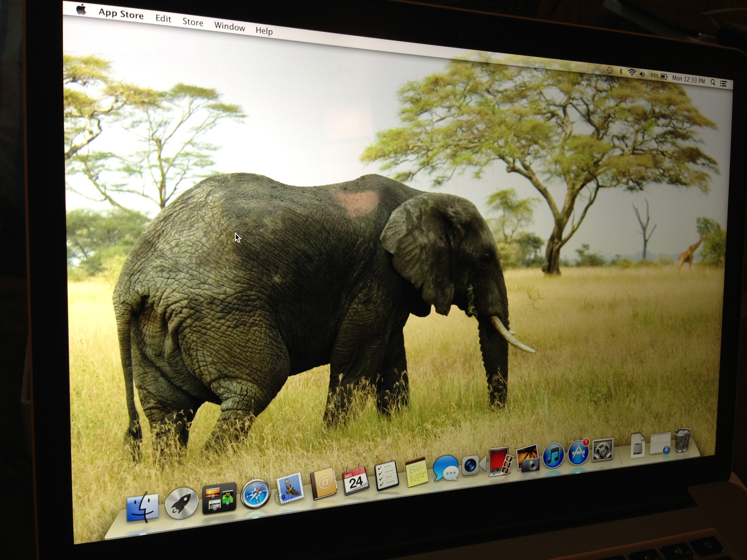Viewport: 747px width, 560px height.
Task: Click the Mon 12:33 PM clock
Action: (x=688, y=80)
